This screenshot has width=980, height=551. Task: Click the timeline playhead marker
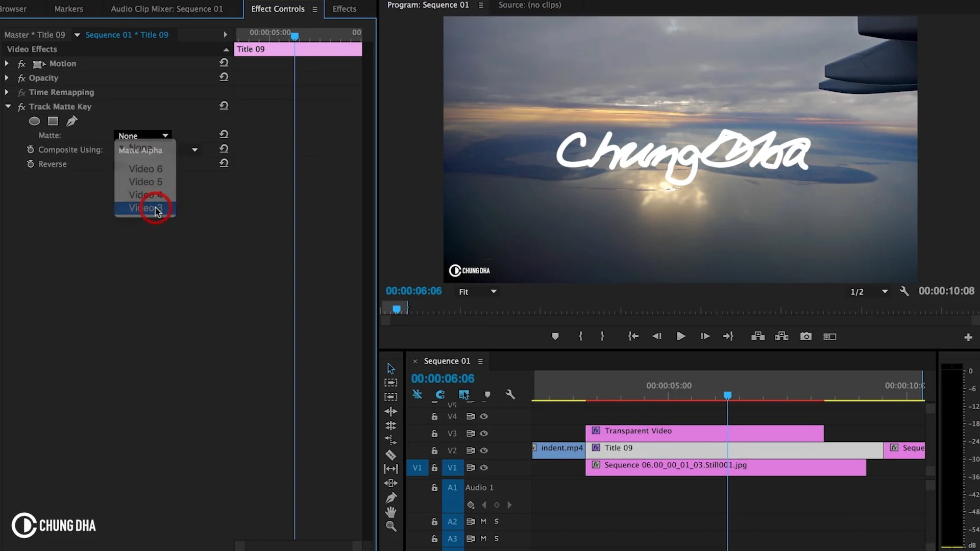click(x=727, y=395)
